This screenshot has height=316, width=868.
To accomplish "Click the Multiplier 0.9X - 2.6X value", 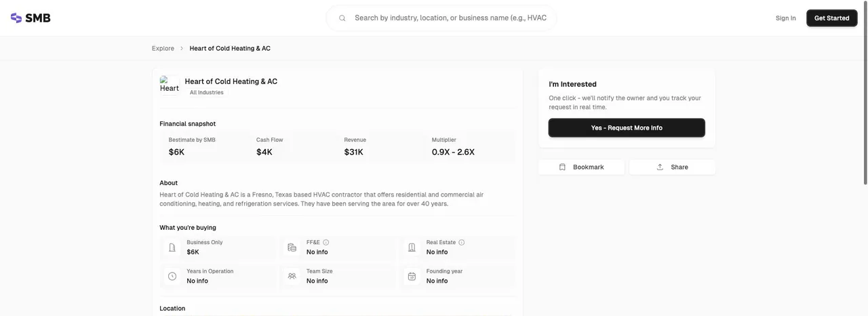I will 453,152.
